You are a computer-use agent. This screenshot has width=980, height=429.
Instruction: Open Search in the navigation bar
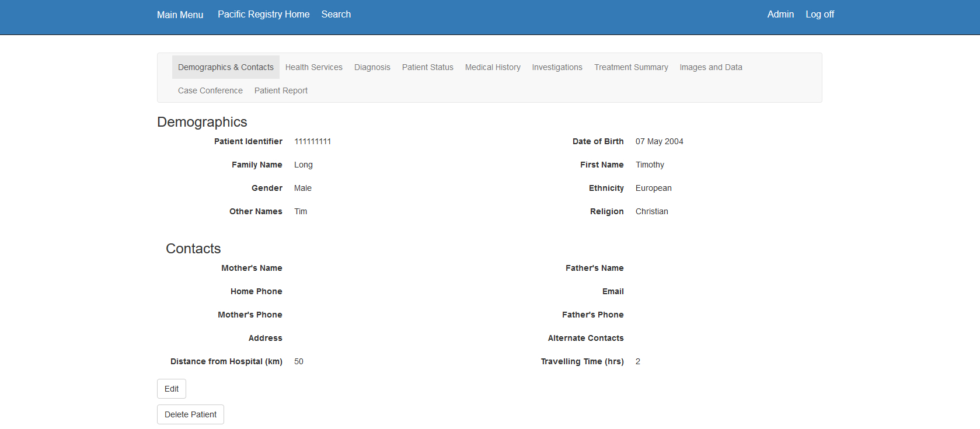tap(336, 15)
